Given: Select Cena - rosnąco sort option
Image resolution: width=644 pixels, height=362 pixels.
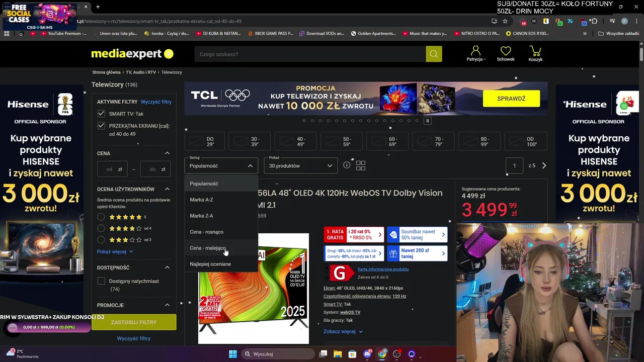Looking at the screenshot, I should point(221,232).
